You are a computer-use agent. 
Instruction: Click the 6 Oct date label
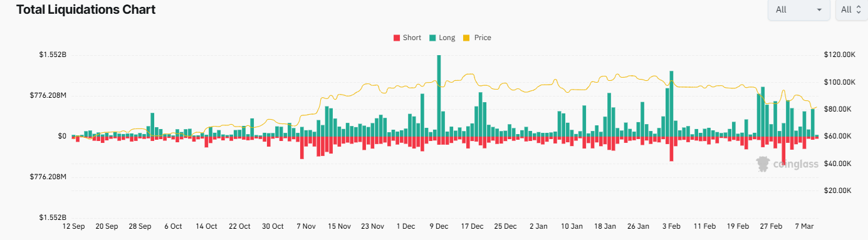point(173,226)
